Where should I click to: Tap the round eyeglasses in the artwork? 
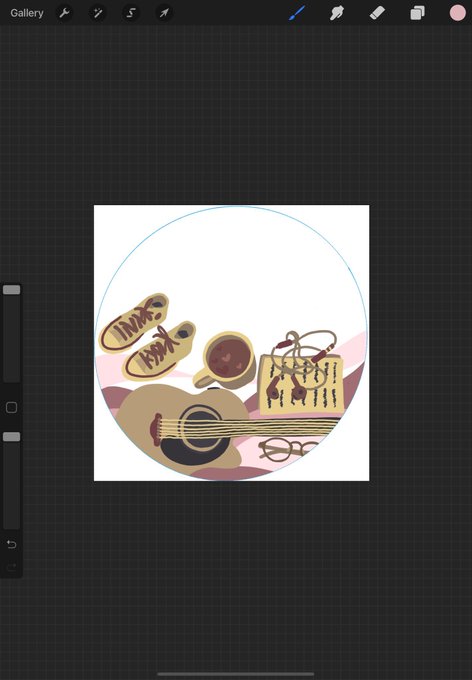(x=286, y=449)
